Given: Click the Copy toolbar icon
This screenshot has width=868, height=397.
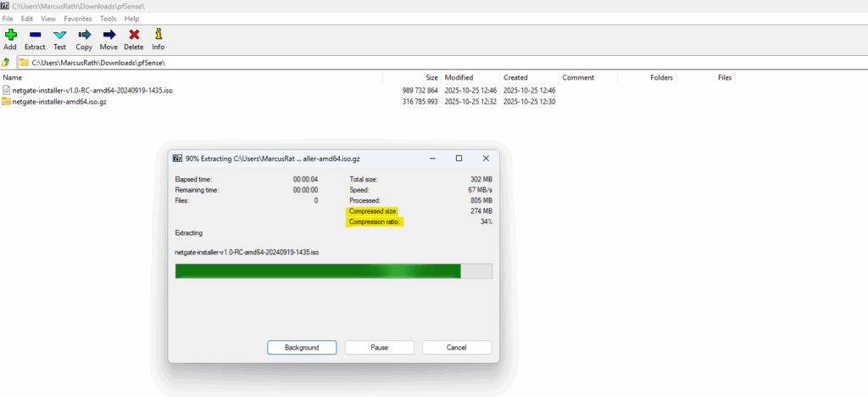Looking at the screenshot, I should 84,34.
